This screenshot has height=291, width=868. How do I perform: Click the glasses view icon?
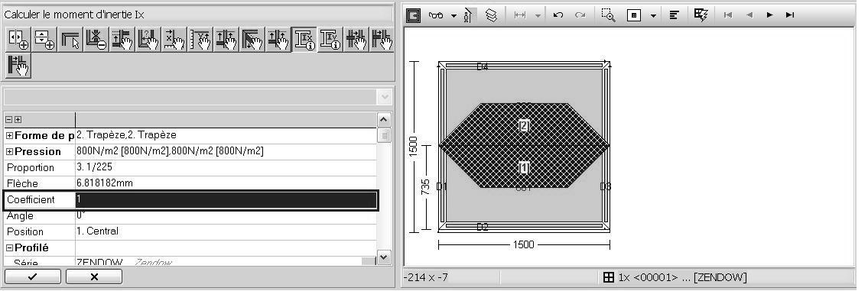[437, 15]
